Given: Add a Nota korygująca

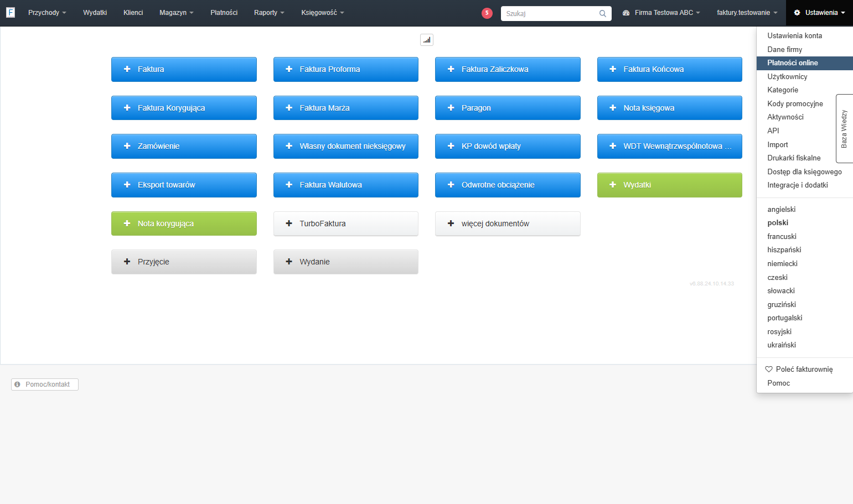Looking at the screenshot, I should pyautogui.click(x=184, y=224).
